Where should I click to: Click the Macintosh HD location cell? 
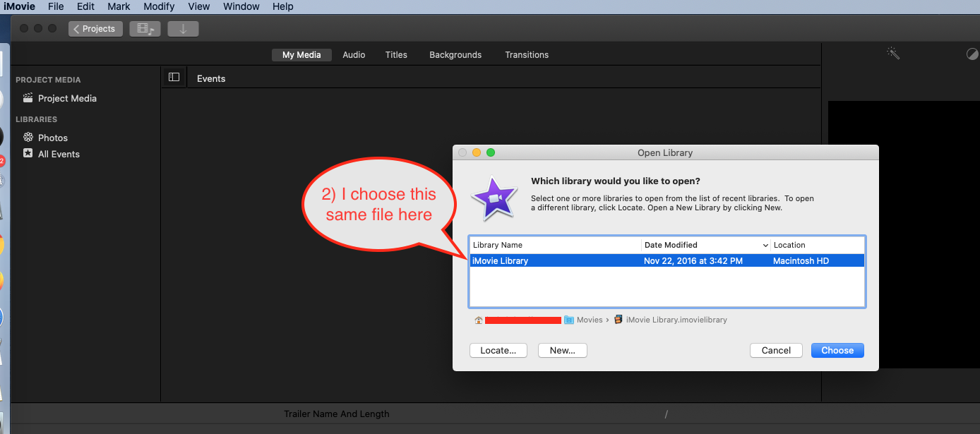(801, 261)
